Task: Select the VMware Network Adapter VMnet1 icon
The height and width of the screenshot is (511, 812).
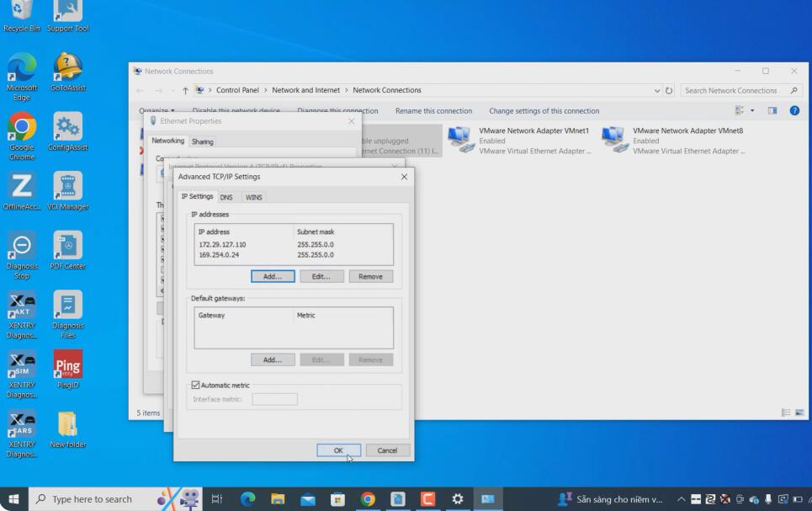Action: [x=460, y=140]
